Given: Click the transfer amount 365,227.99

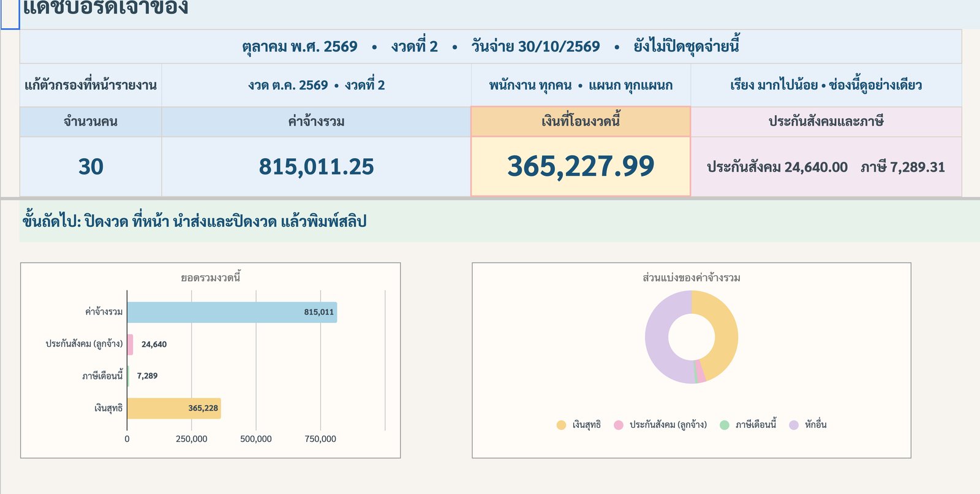Looking at the screenshot, I should [581, 167].
